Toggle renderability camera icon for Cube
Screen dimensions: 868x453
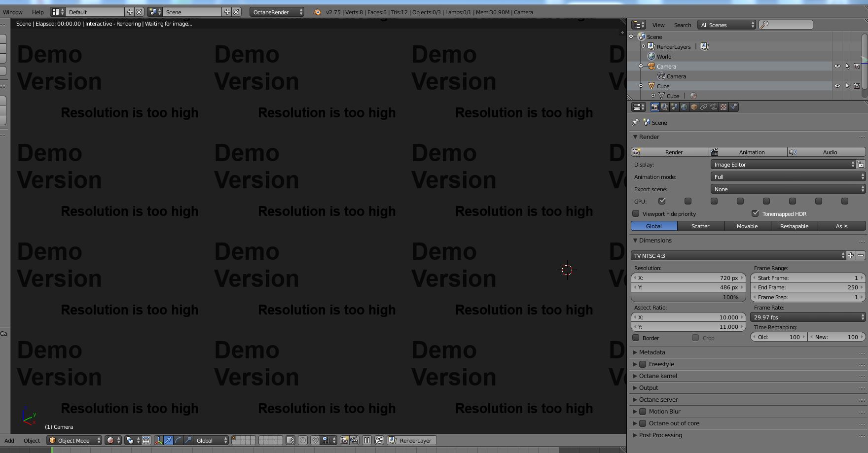857,86
